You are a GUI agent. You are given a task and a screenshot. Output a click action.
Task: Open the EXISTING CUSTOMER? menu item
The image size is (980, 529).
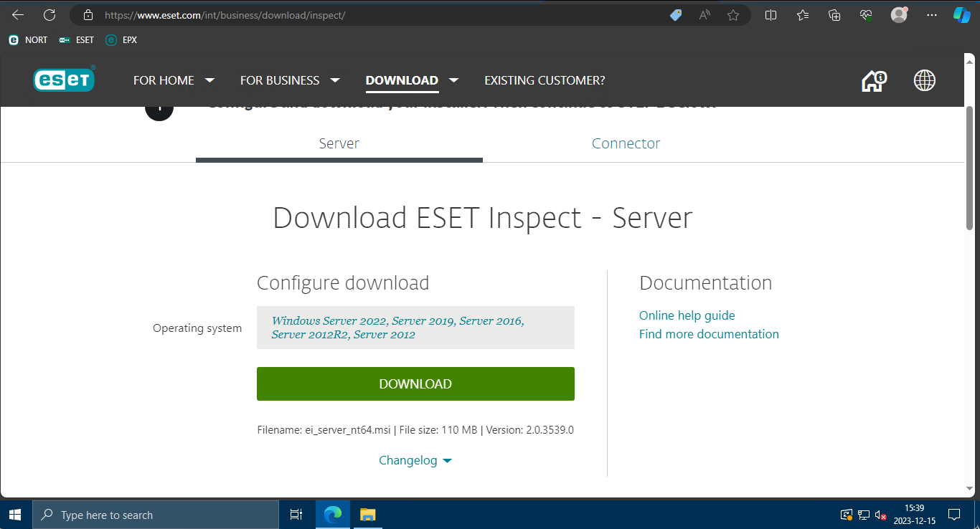pos(545,80)
